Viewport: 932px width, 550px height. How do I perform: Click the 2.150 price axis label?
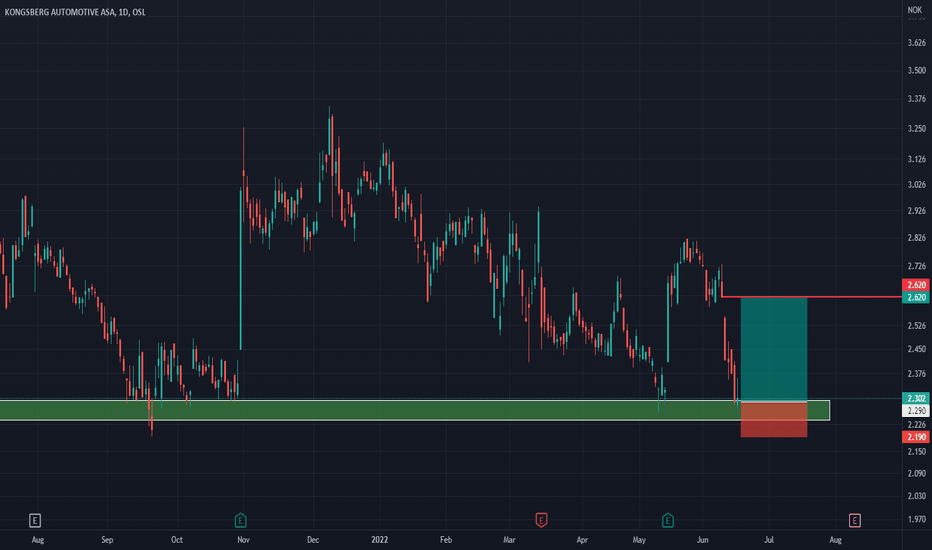click(x=917, y=452)
